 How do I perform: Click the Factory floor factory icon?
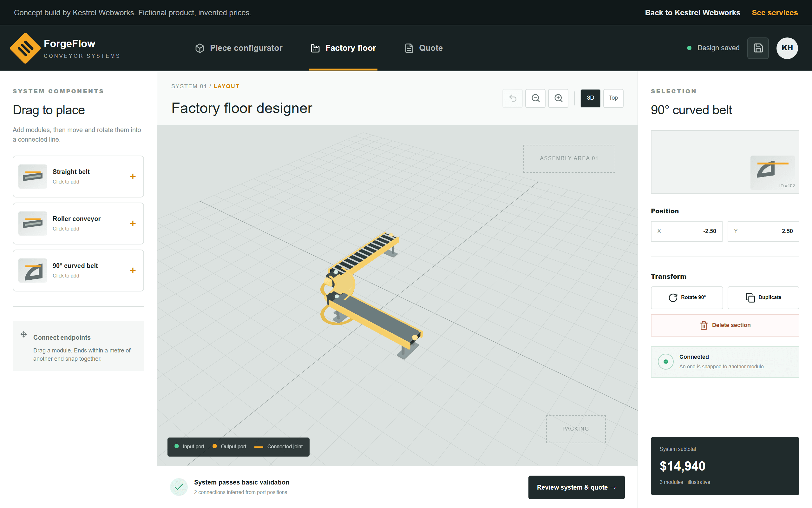[x=315, y=48]
